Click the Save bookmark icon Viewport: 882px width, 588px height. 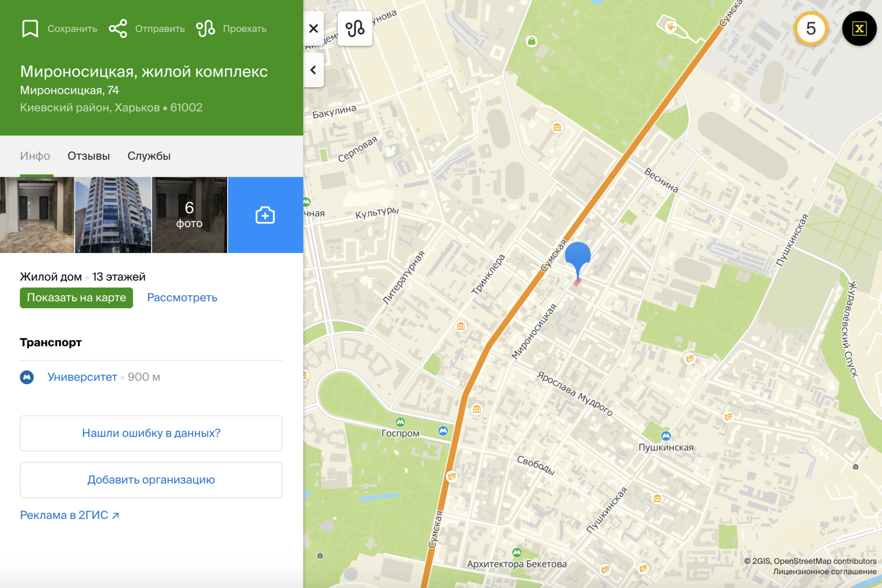(30, 28)
